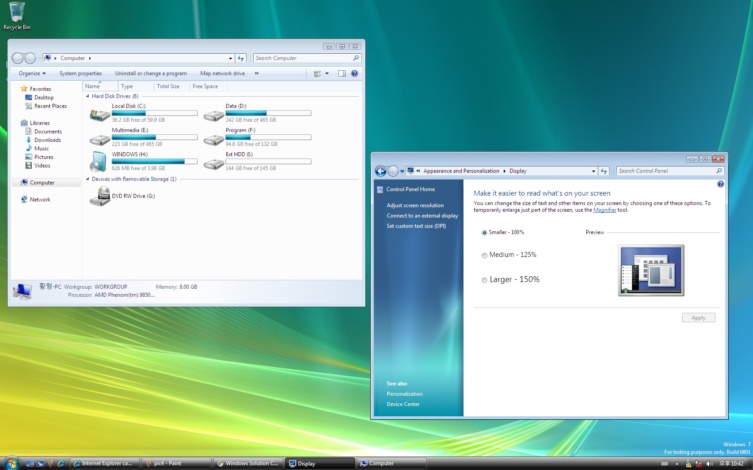Collapse the Hard Disk Drives group
The image size is (753, 470).
coord(87,96)
